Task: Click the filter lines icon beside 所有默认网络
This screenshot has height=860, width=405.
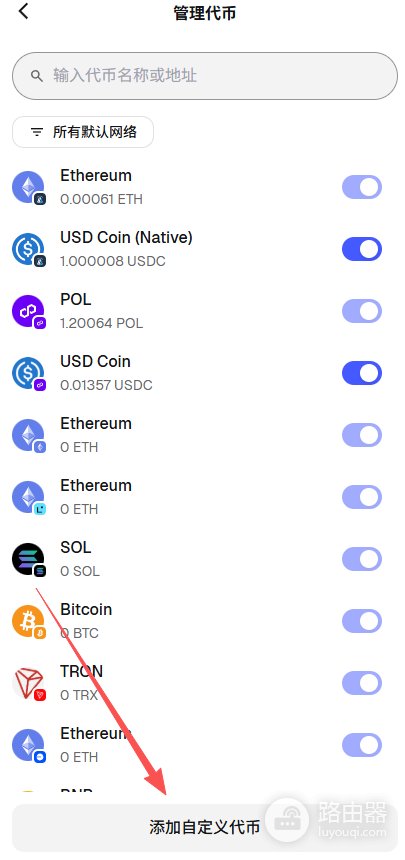Action: pos(37,132)
